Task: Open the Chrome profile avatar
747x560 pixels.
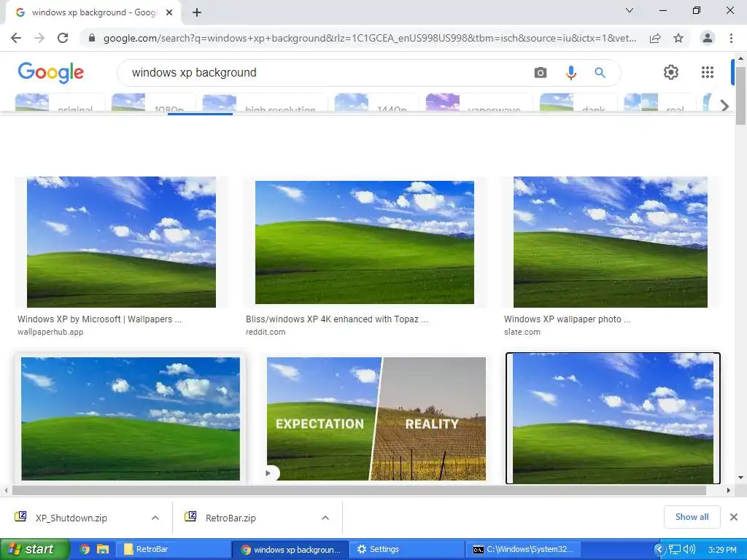Action: (708, 38)
